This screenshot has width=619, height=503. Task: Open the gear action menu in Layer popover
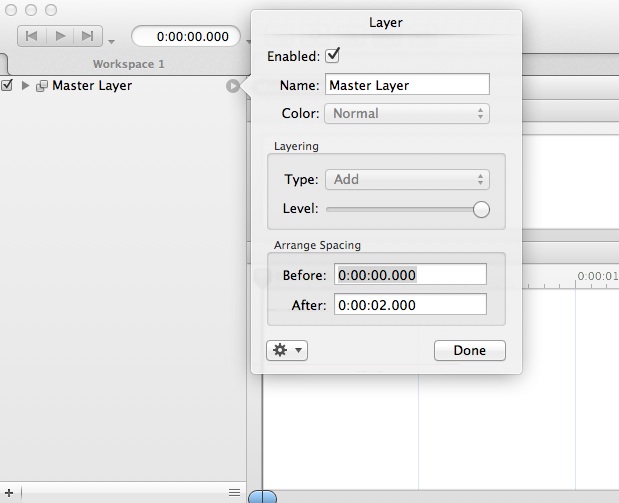point(287,351)
